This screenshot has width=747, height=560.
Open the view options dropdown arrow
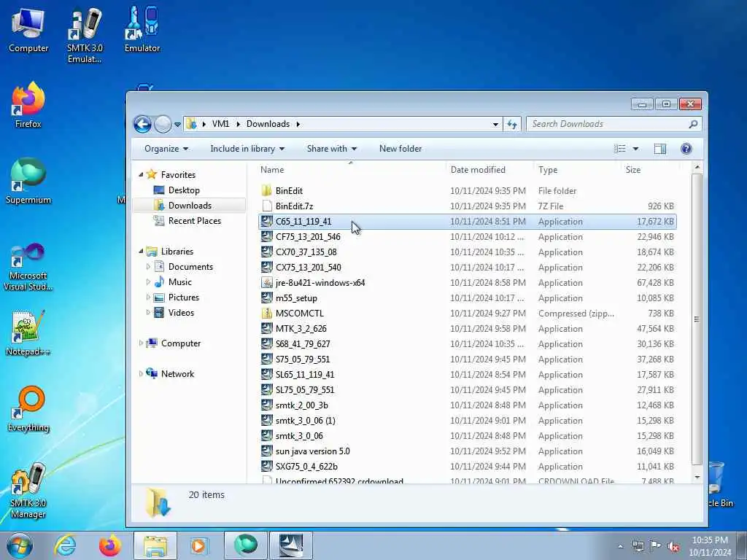point(635,149)
